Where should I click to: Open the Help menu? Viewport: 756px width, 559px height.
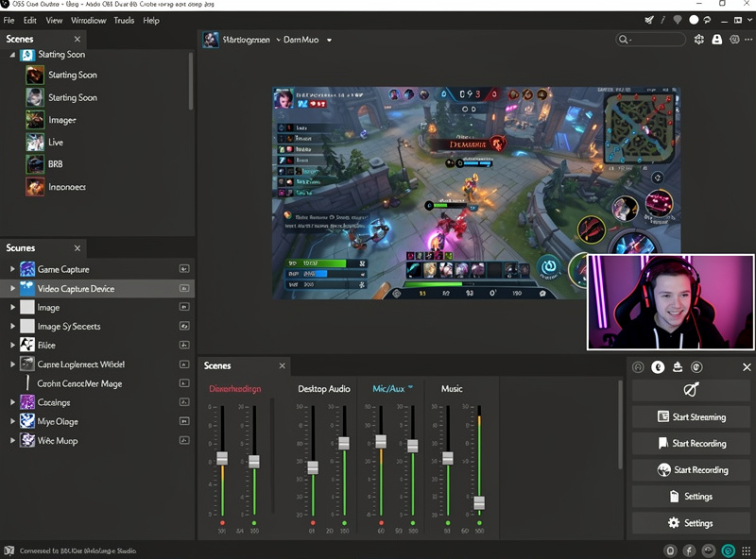pos(151,20)
